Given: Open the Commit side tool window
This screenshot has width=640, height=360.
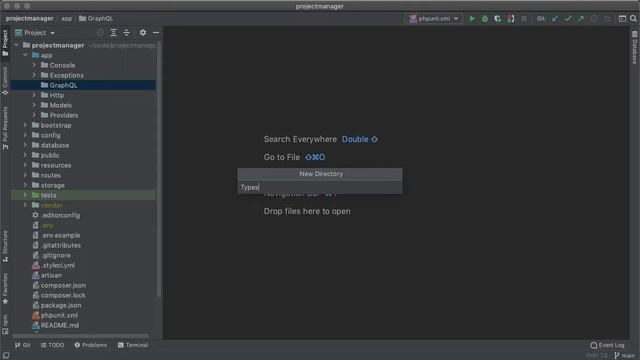Looking at the screenshot, I should coord(5,81).
